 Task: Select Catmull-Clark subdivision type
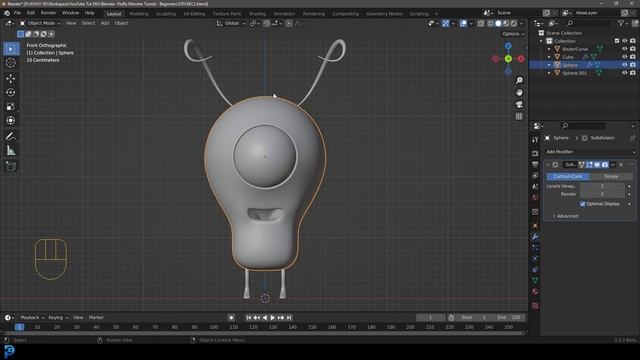(568, 176)
